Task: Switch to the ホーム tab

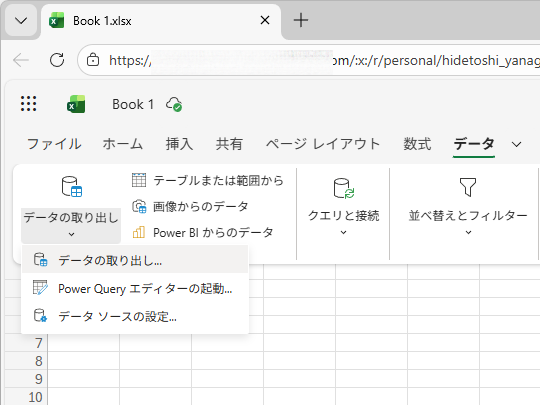Action: pyautogui.click(x=123, y=144)
